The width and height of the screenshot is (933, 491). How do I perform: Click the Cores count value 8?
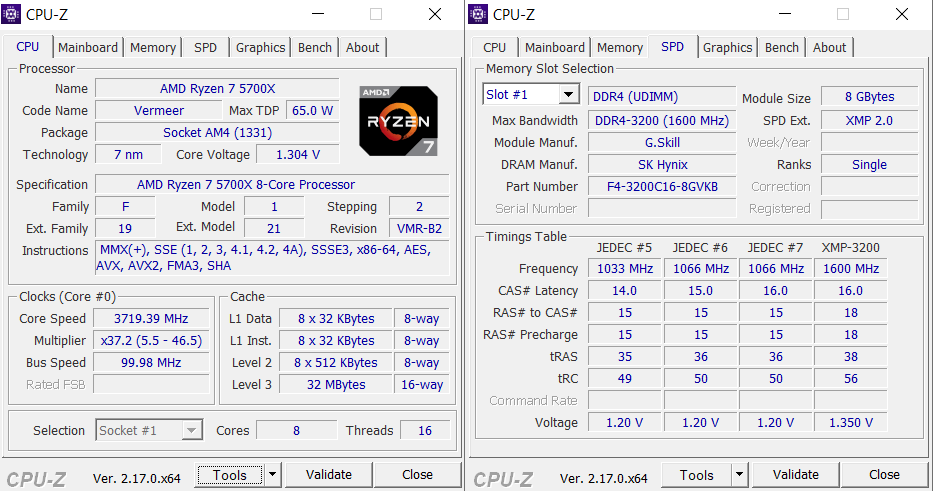(296, 430)
